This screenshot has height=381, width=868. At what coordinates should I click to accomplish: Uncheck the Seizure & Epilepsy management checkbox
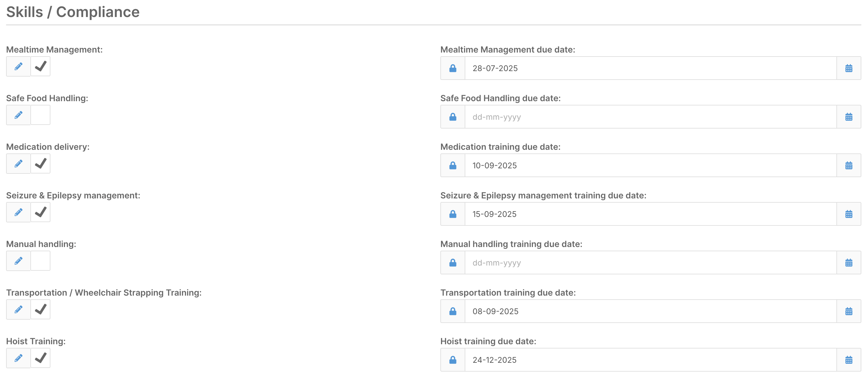coord(40,212)
